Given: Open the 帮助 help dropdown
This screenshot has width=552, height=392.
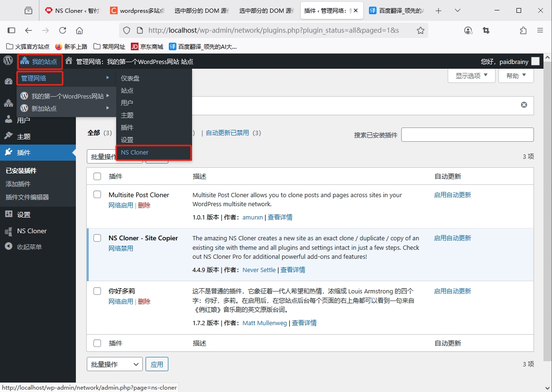Looking at the screenshot, I should 516,76.
